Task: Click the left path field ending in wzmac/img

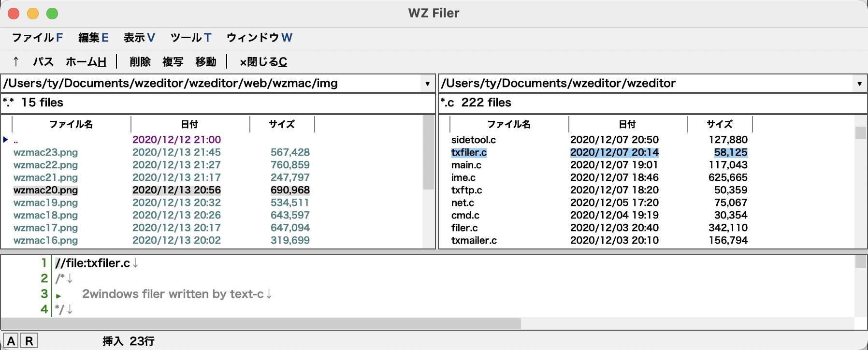Action: tap(211, 83)
